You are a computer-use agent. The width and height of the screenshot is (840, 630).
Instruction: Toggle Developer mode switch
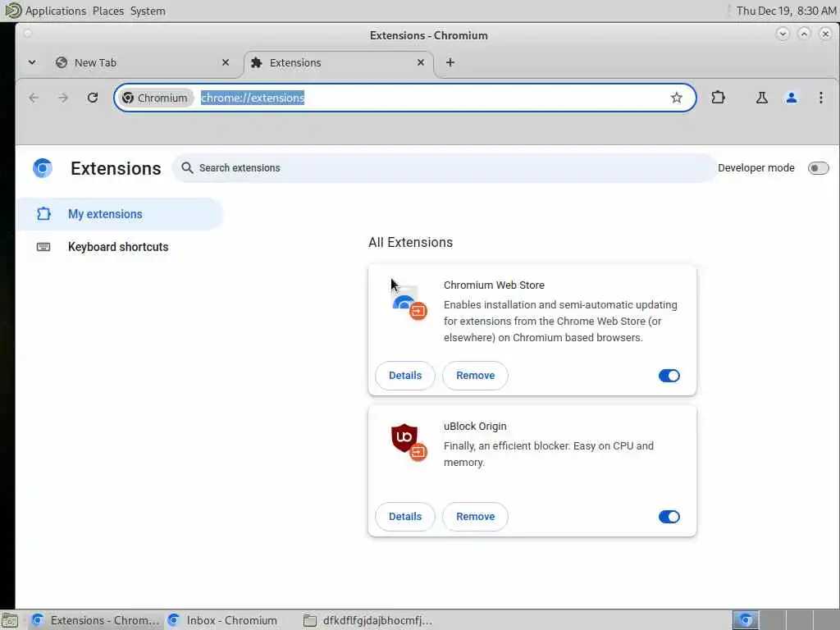(x=818, y=167)
